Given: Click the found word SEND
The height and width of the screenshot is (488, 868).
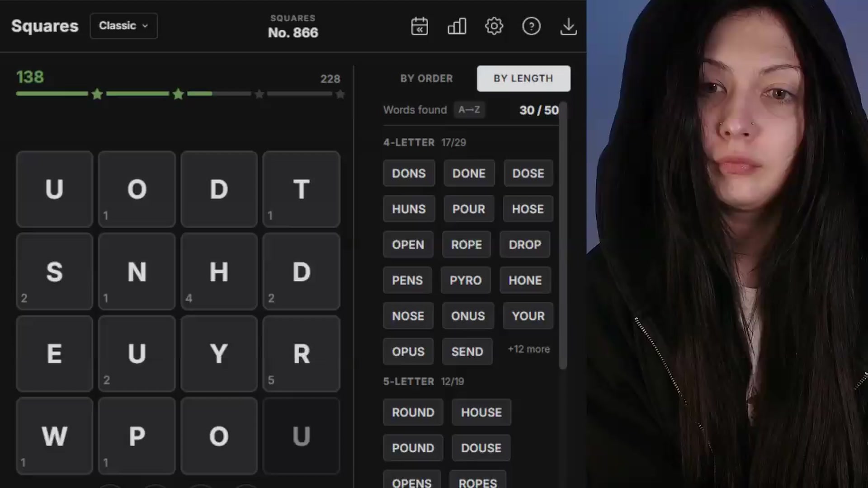Looking at the screenshot, I should (x=467, y=352).
